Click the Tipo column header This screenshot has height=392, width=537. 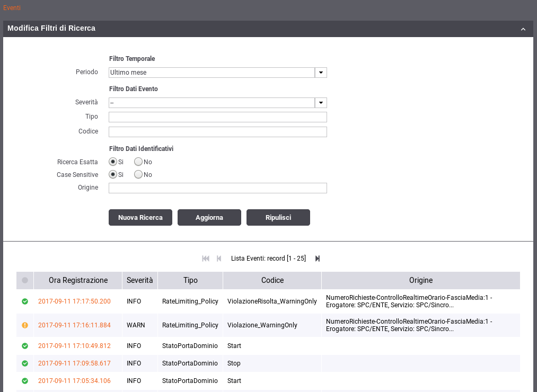point(190,280)
